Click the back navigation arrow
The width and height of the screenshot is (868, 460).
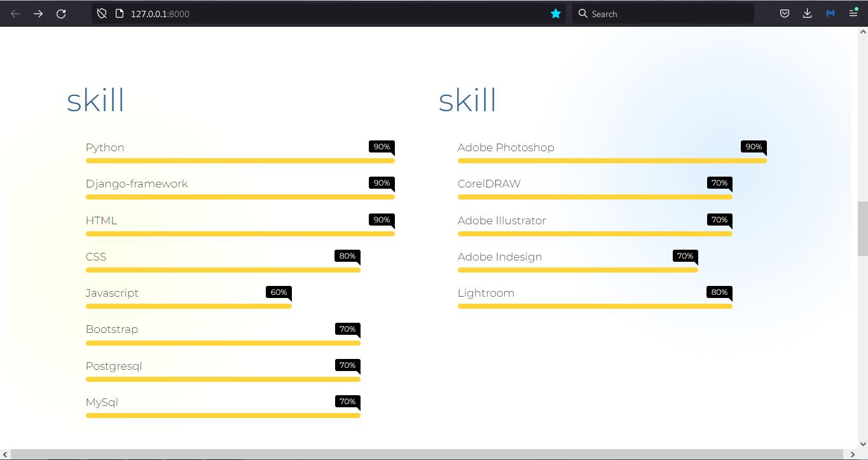click(x=15, y=13)
